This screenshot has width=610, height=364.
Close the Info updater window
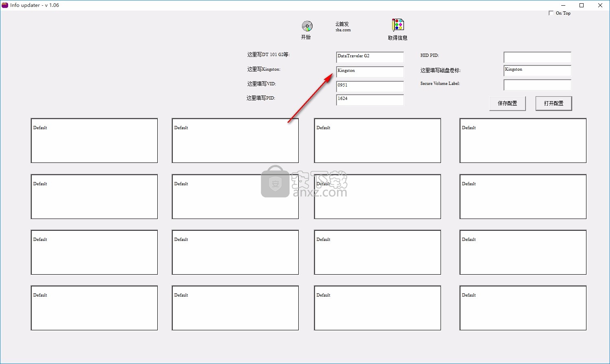click(x=600, y=5)
